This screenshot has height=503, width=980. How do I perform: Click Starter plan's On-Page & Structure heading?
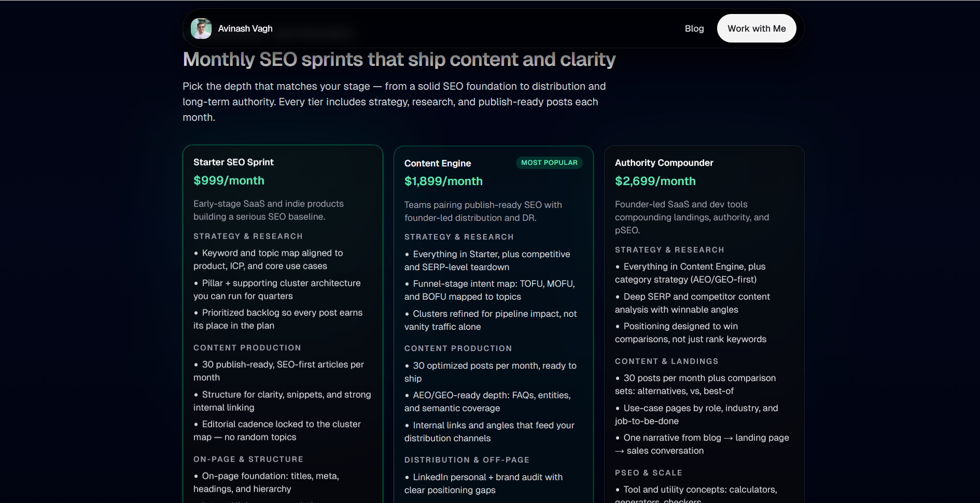(248, 459)
